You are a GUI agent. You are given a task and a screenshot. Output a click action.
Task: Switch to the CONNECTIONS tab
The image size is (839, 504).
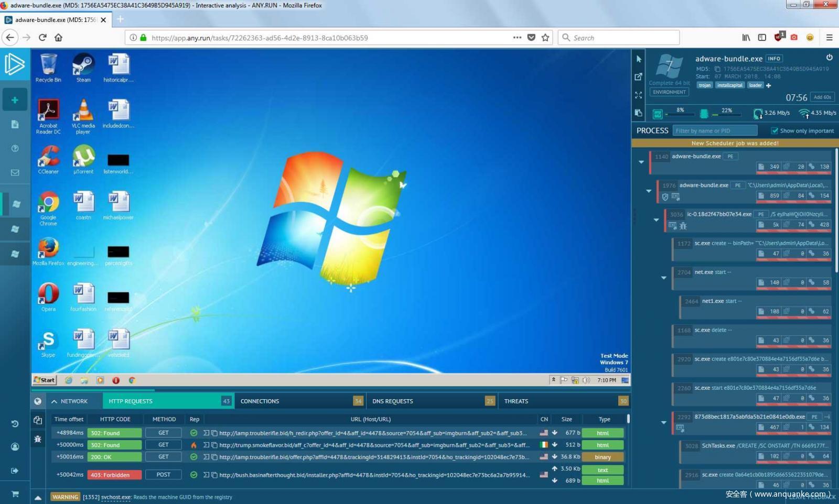point(260,401)
